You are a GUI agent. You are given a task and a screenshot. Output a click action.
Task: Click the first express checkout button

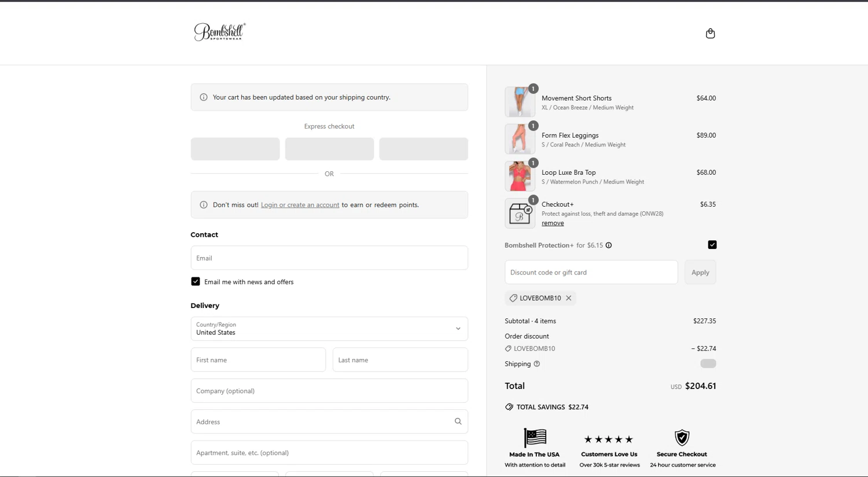coord(235,149)
